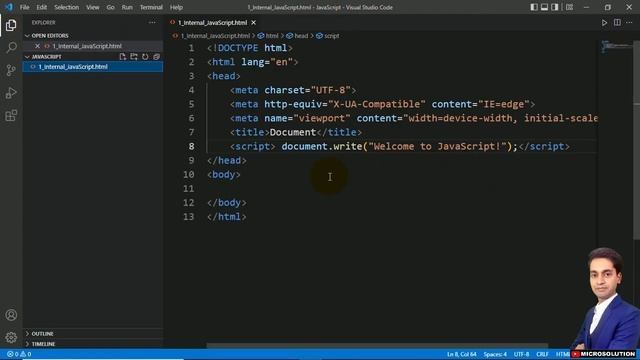Open the Manage gear icon
The height and width of the screenshot is (360, 640).
click(x=11, y=337)
